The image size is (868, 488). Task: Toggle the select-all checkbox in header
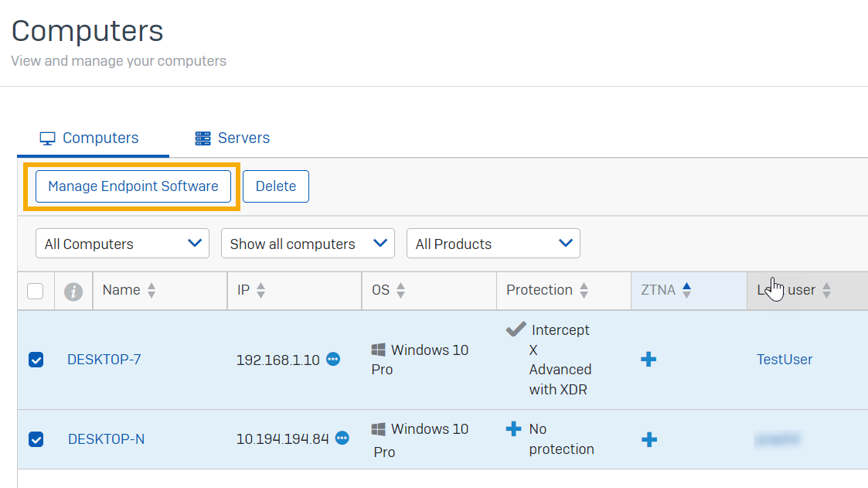pos(36,292)
